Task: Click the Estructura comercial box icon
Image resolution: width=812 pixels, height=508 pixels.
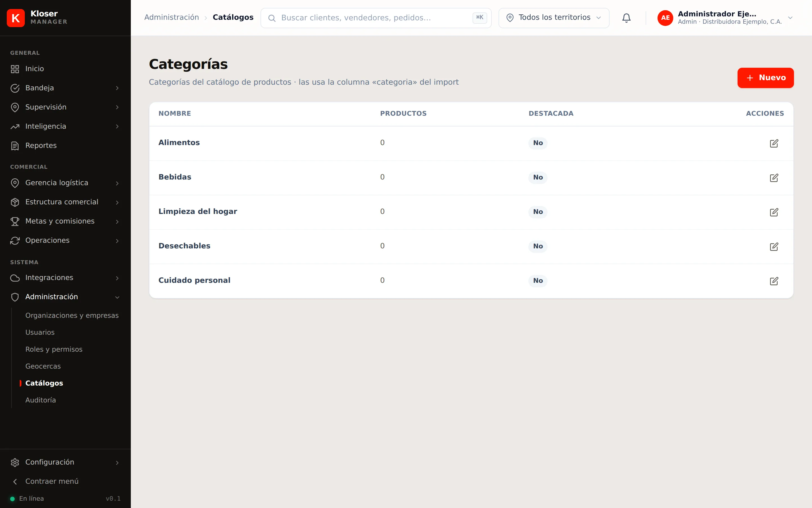Action: tap(15, 202)
